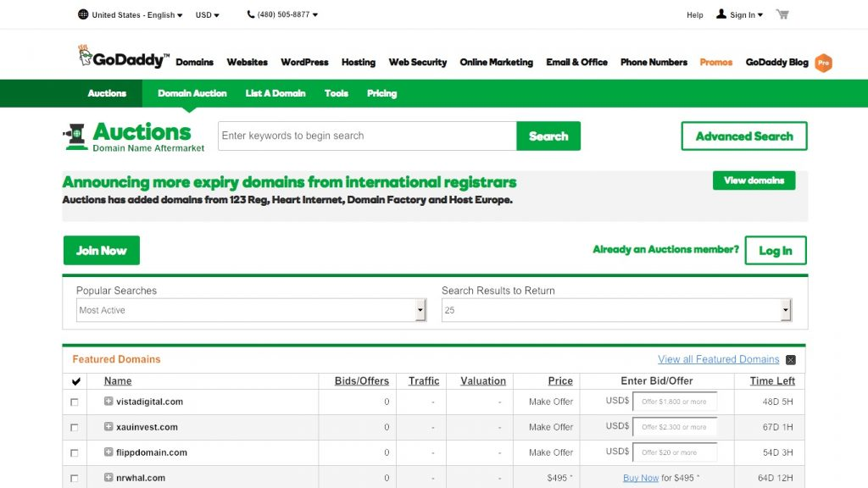The width and height of the screenshot is (868, 488).
Task: Switch to the List A Domain tab
Action: pos(275,93)
